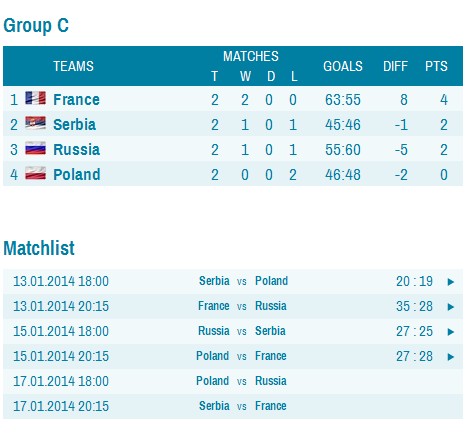Click the PTS column header
The height and width of the screenshot is (433, 473).
(436, 66)
